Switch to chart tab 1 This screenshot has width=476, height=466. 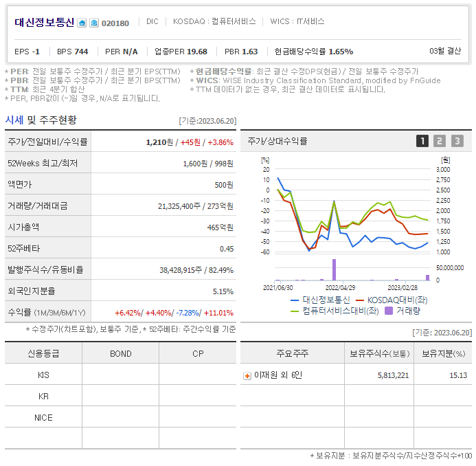tap(422, 142)
